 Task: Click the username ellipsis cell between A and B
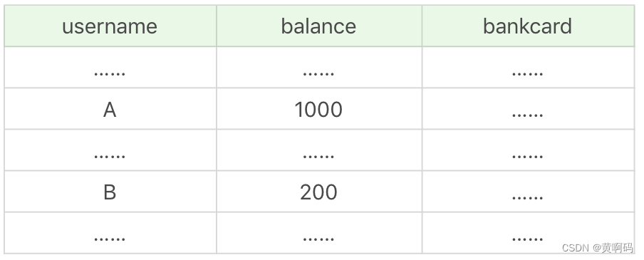[x=110, y=150]
